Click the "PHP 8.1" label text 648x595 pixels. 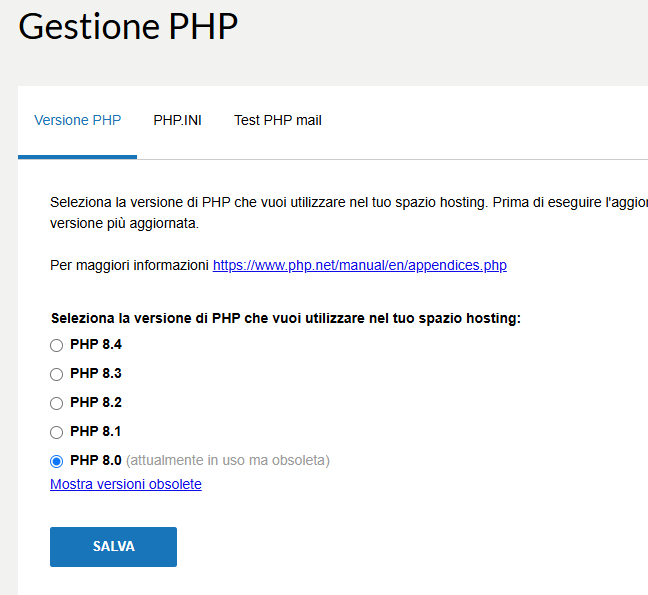click(96, 431)
